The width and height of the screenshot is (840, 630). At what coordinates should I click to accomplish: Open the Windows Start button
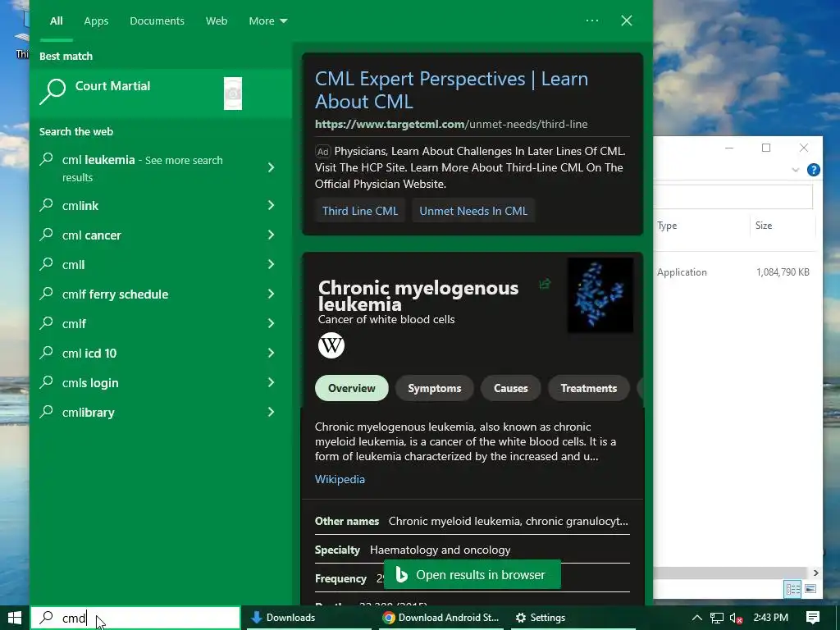pyautogui.click(x=15, y=618)
